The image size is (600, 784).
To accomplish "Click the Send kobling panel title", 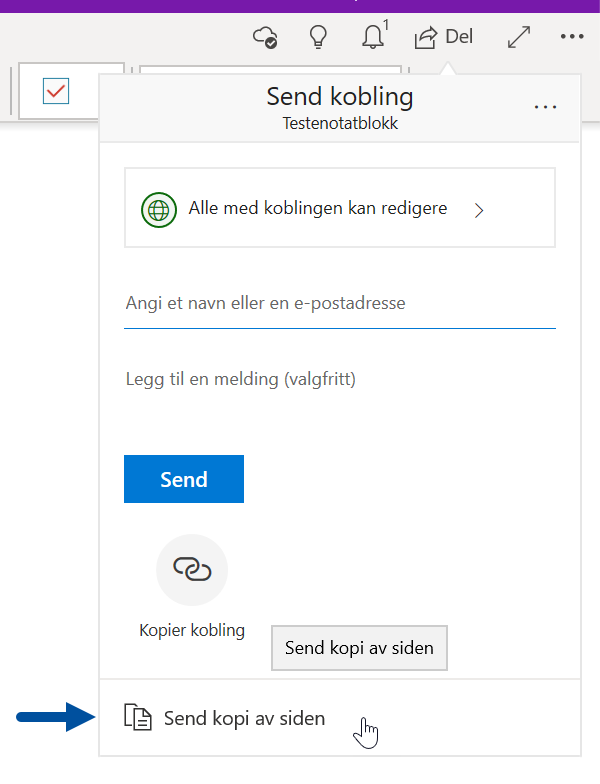I will click(x=340, y=96).
